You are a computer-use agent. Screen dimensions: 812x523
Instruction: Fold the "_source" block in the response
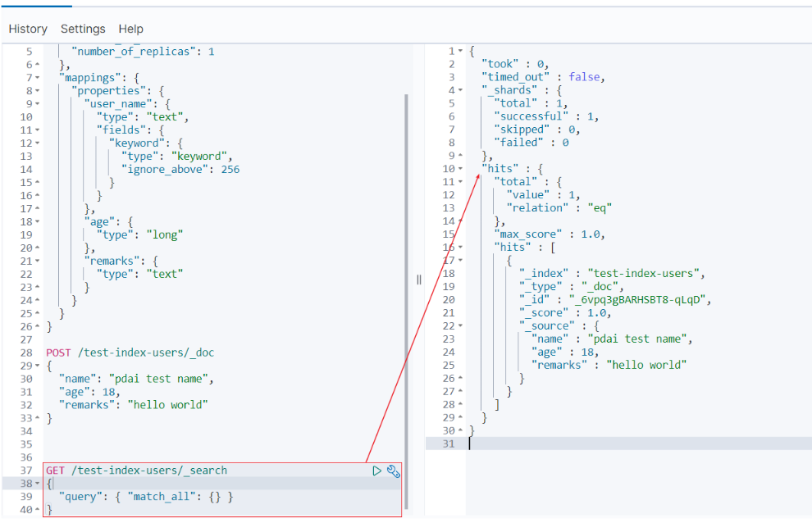coord(460,325)
